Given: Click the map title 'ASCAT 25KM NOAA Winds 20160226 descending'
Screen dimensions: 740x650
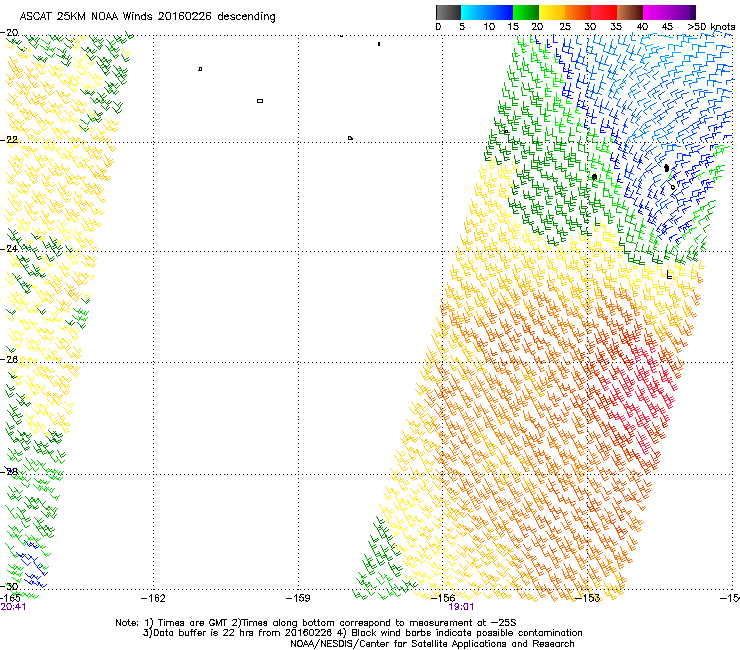Looking at the screenshot, I should tap(148, 17).
